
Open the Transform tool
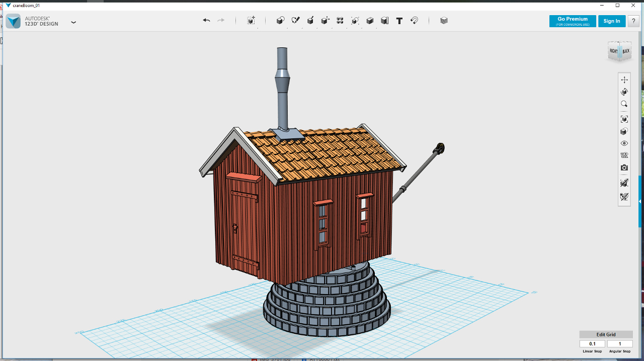(x=251, y=21)
